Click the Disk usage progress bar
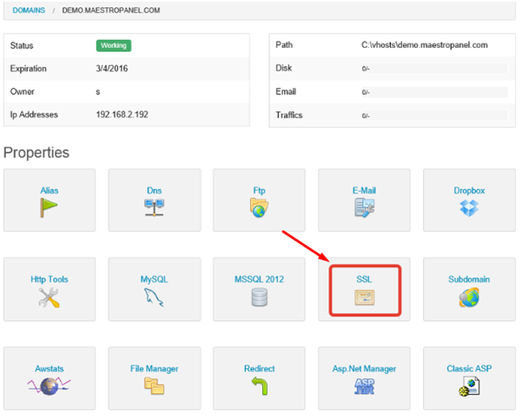 click(x=434, y=69)
